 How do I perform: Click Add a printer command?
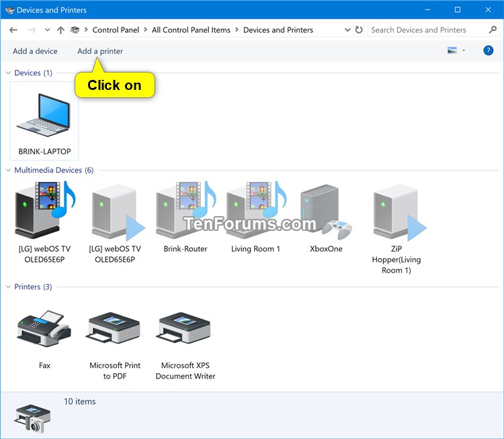(x=100, y=51)
